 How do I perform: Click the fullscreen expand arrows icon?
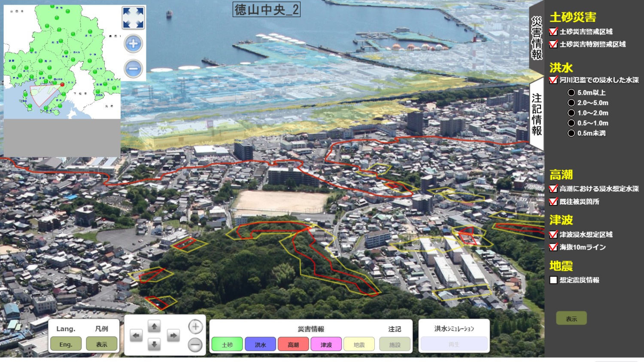click(133, 18)
